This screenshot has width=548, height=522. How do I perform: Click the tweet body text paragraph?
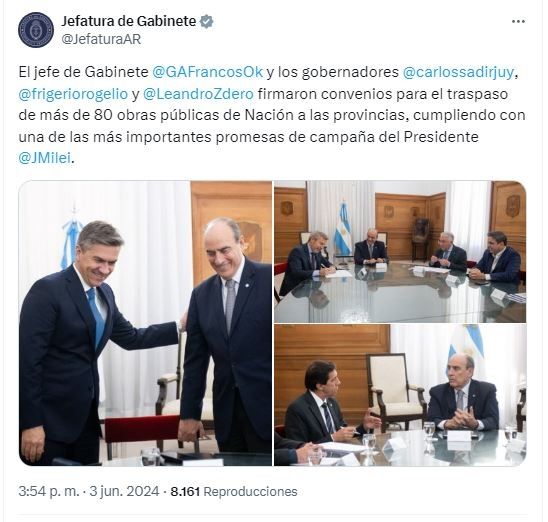[x=272, y=115]
